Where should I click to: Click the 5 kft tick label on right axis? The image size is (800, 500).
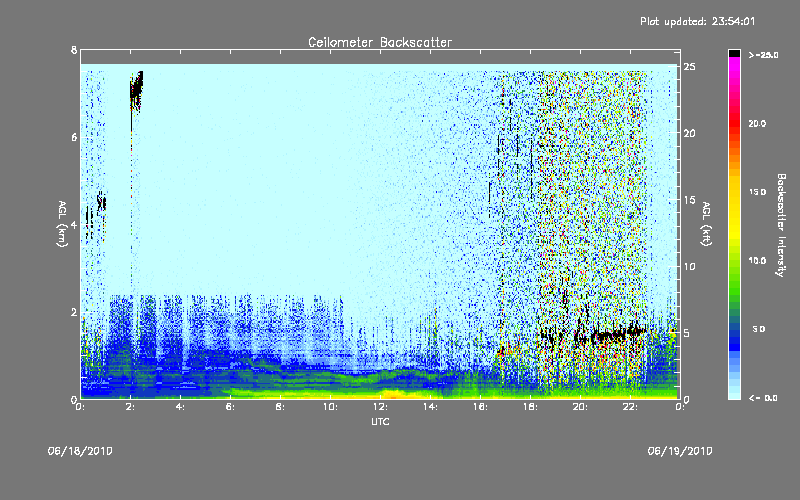tap(687, 333)
